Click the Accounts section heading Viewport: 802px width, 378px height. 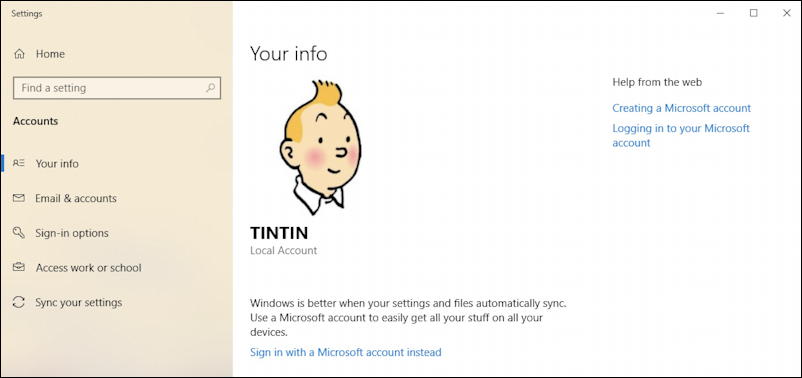pos(35,121)
